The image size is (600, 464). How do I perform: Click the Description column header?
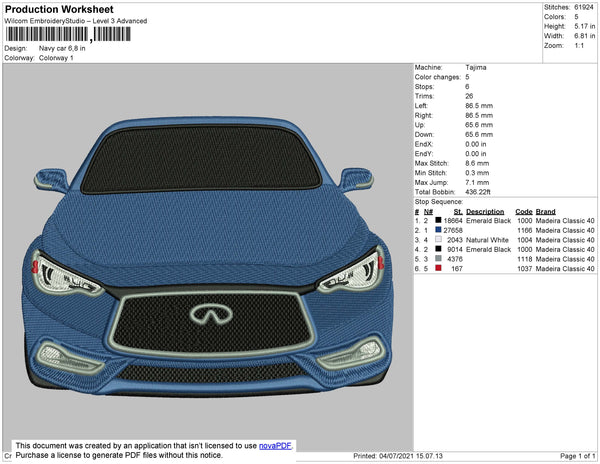click(x=485, y=212)
